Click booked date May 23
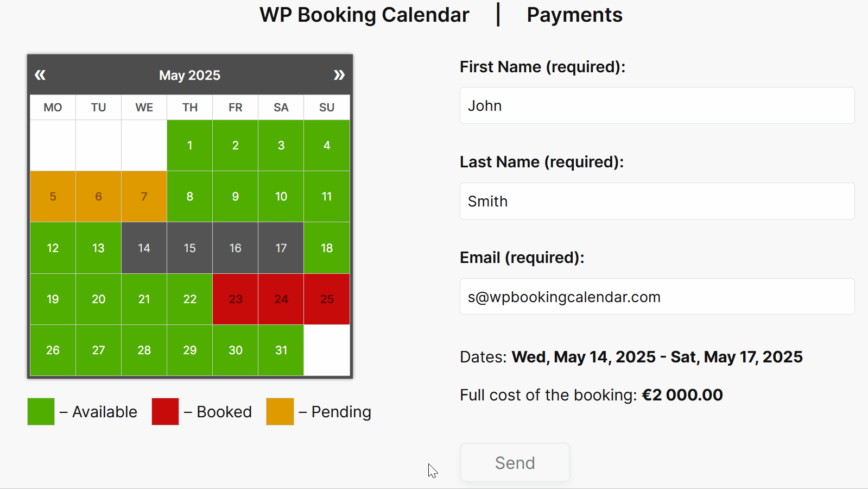This screenshot has height=489, width=868. [x=235, y=299]
